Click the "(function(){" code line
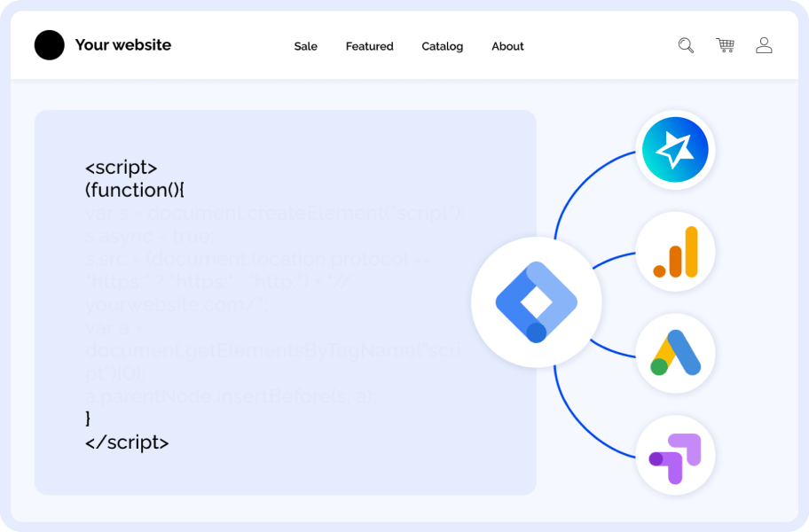809x532 pixels. click(135, 190)
